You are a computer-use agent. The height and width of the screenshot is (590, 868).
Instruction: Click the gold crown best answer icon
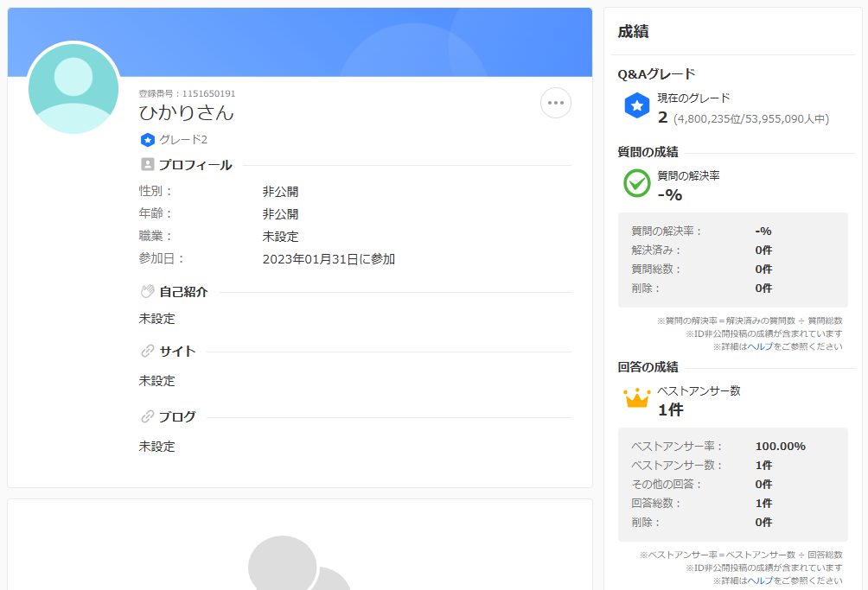click(x=636, y=397)
